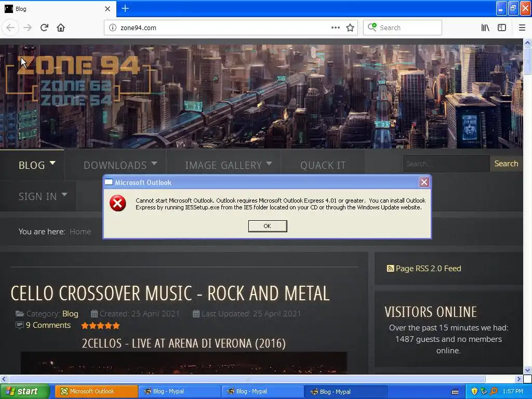
Task: Click the scroll up arrow of vertical scrollbar
Action: [x=527, y=43]
